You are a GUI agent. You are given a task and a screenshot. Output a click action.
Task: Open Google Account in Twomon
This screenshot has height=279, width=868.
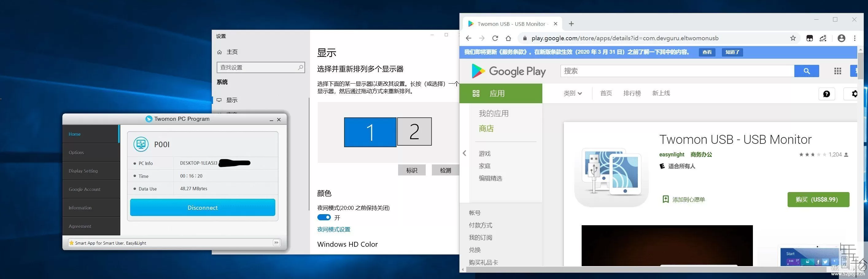91,189
